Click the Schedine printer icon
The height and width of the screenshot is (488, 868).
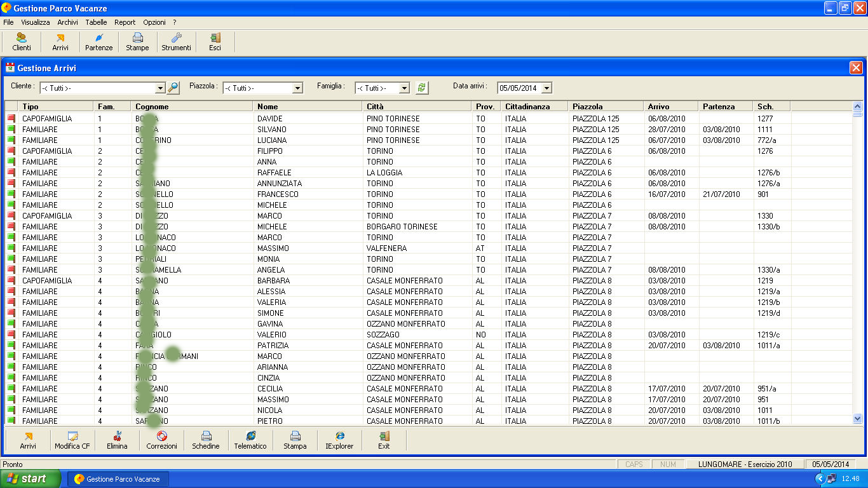coord(206,440)
